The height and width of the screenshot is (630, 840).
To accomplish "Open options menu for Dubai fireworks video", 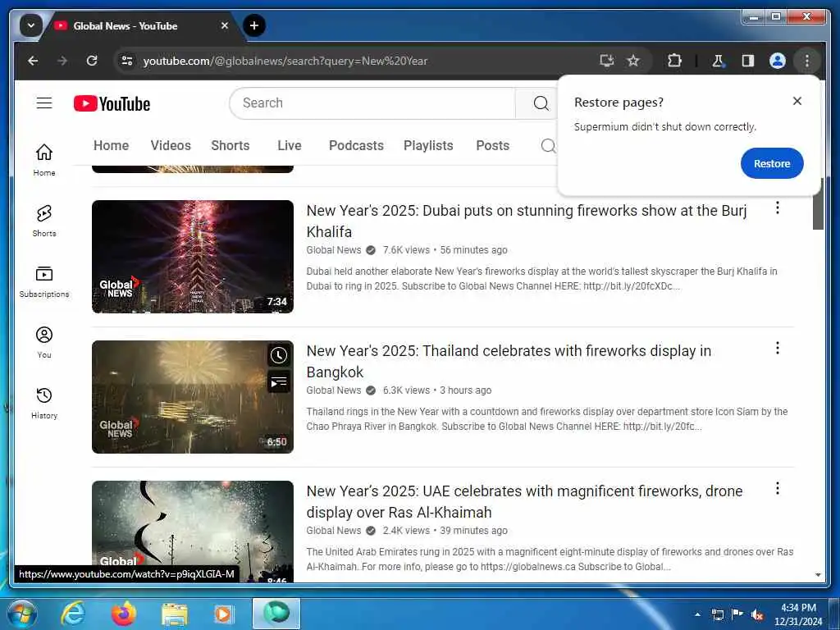I will tap(778, 208).
